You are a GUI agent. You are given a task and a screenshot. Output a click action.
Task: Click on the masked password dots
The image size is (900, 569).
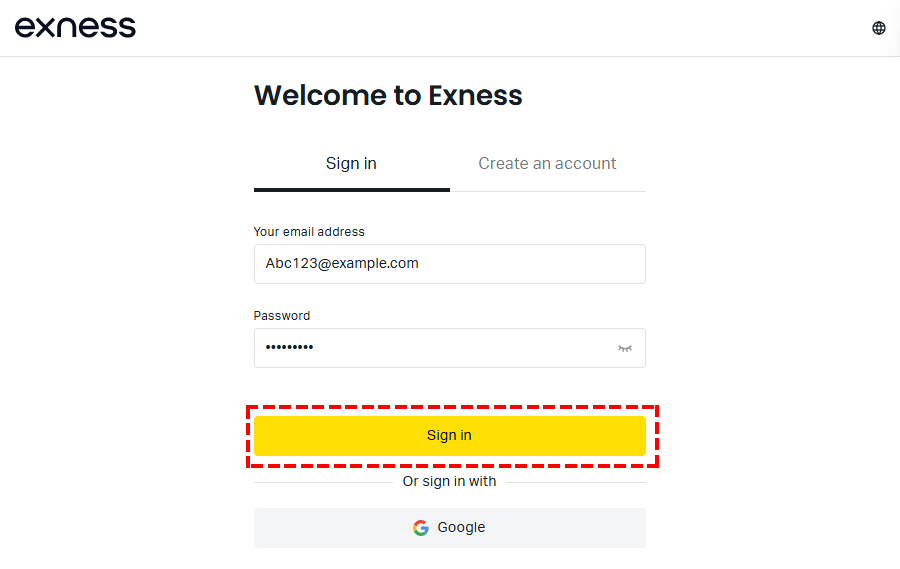[289, 347]
